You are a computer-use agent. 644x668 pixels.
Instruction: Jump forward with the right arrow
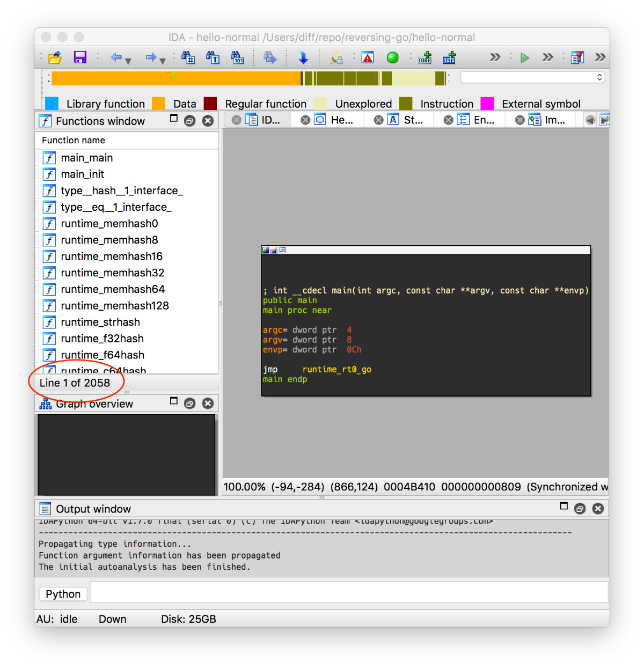coord(151,57)
